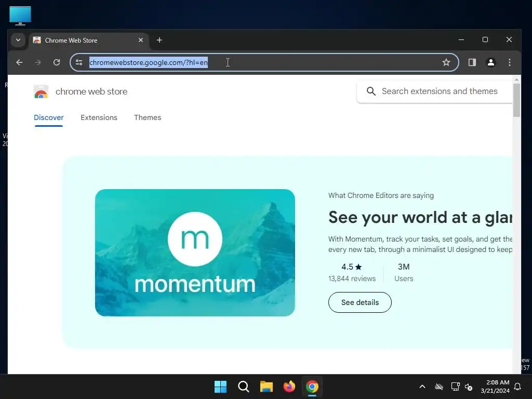Click the See details button

(360, 302)
